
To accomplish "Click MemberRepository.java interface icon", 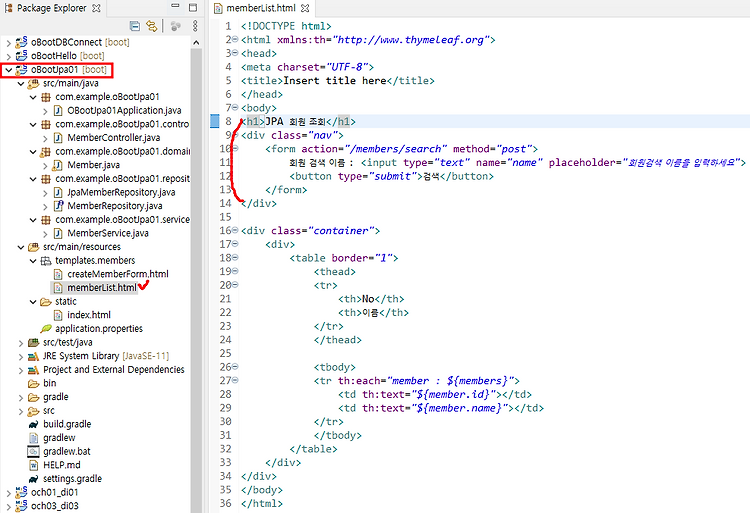I will (58, 206).
